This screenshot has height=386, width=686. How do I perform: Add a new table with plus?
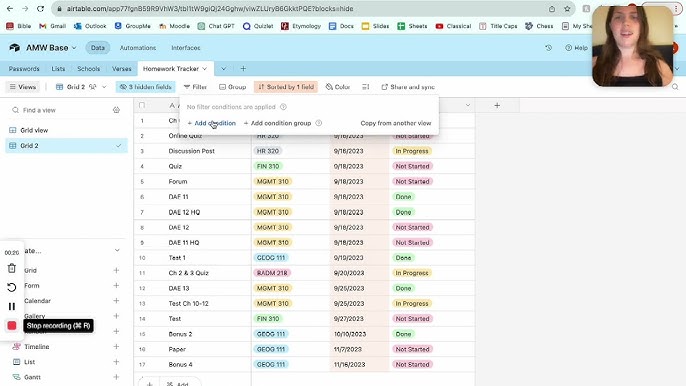[243, 69]
